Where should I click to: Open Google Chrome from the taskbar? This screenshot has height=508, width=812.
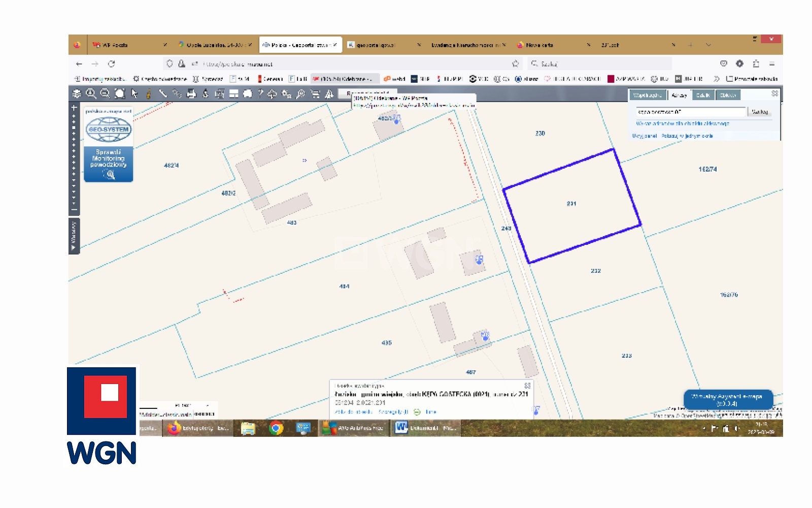276,428
